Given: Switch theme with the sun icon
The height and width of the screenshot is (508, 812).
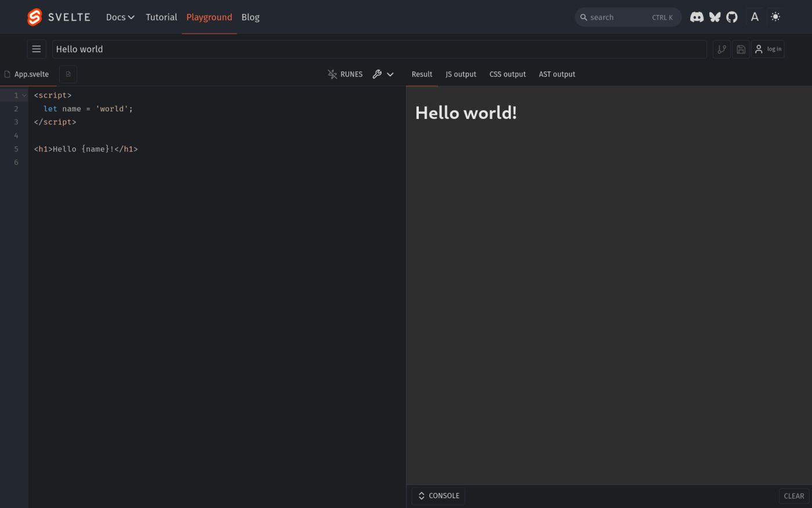Looking at the screenshot, I should pyautogui.click(x=775, y=17).
